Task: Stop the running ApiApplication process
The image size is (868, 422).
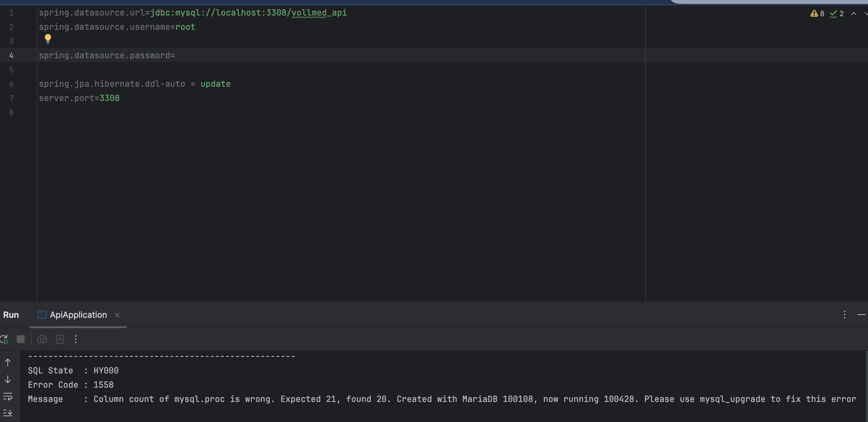Action: pyautogui.click(x=20, y=339)
